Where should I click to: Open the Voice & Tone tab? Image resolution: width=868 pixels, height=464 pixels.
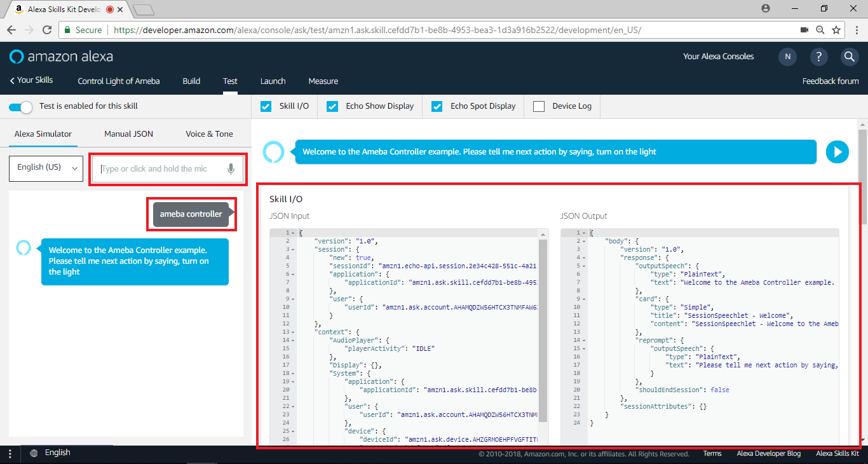[x=209, y=133]
